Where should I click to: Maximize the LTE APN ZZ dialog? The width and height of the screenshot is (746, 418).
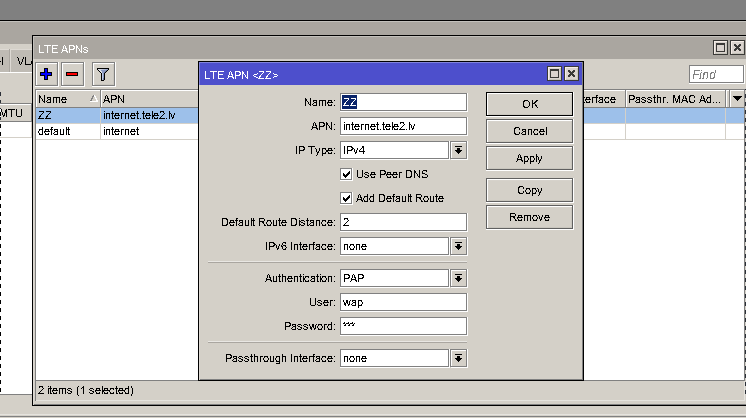553,74
